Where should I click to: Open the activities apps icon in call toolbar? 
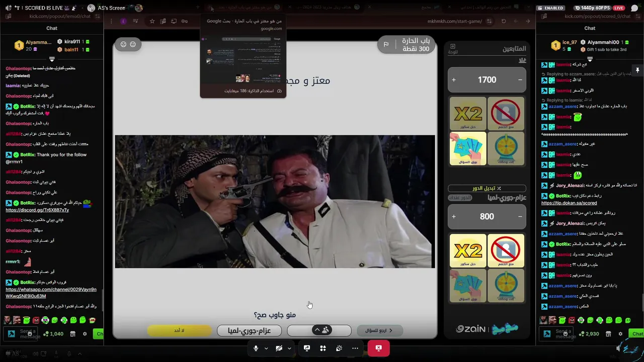[323, 348]
